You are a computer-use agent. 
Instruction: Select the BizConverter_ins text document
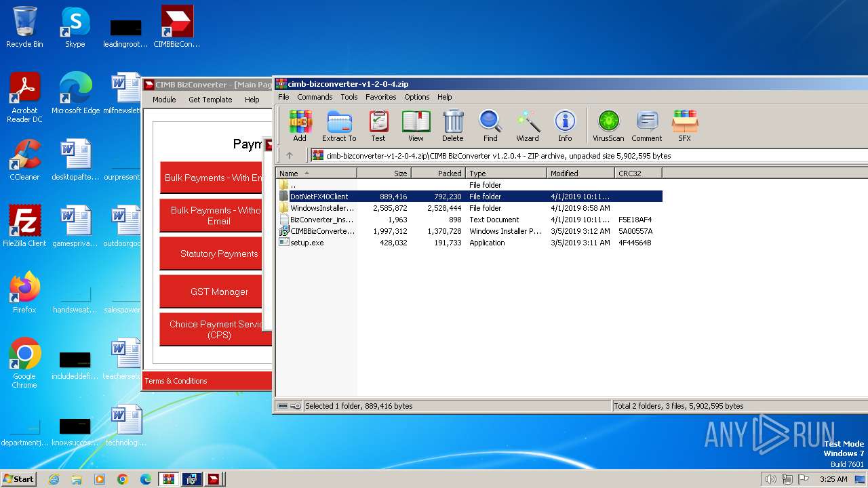469,220
